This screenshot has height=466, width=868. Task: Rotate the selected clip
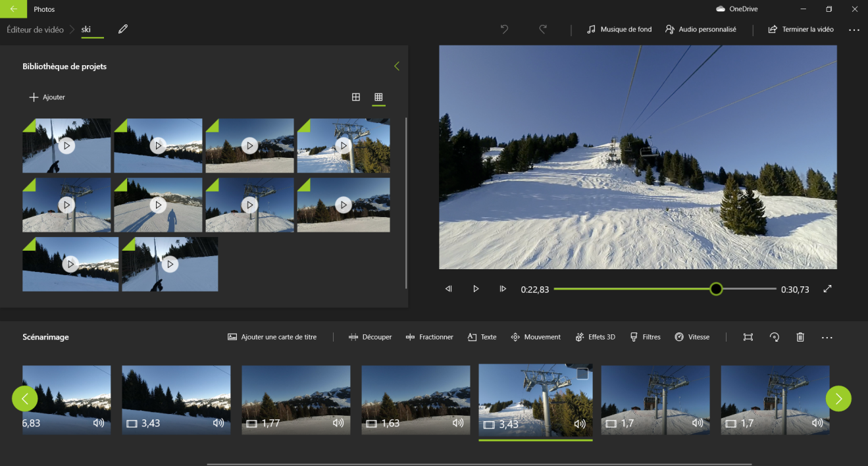tap(775, 337)
